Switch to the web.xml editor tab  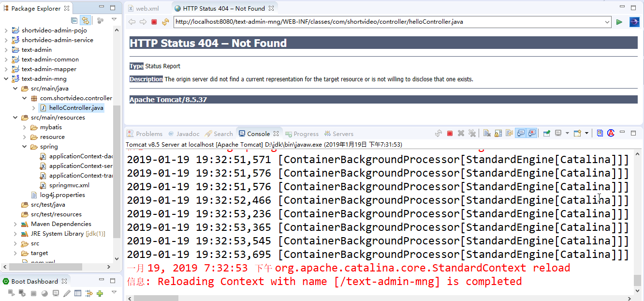[147, 8]
